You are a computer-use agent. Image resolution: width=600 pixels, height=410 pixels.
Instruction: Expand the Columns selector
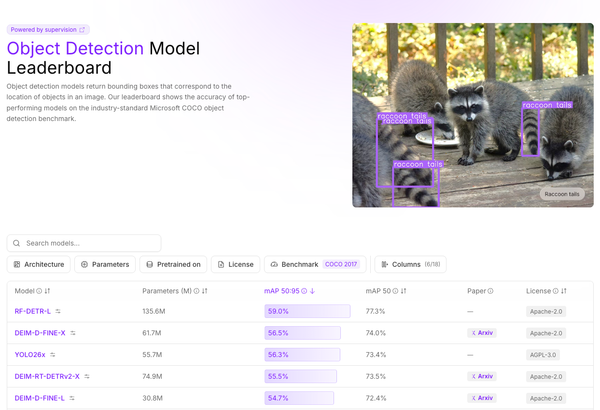coord(410,264)
